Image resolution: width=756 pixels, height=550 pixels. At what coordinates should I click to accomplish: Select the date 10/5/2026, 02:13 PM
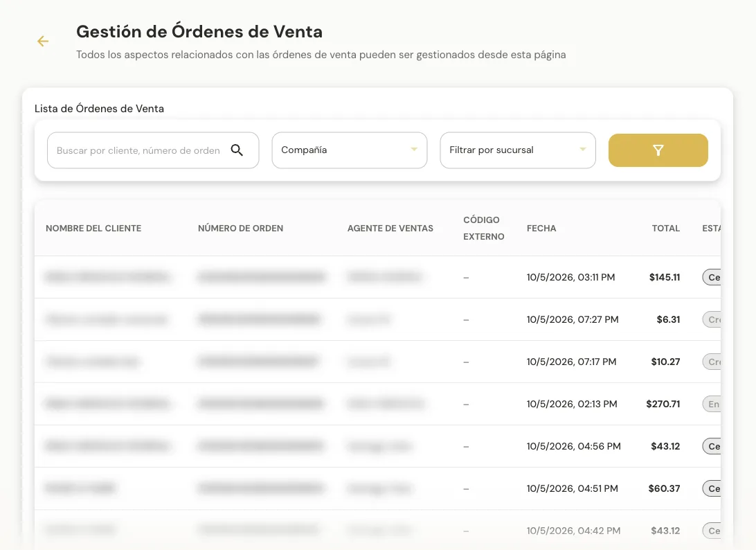572,404
